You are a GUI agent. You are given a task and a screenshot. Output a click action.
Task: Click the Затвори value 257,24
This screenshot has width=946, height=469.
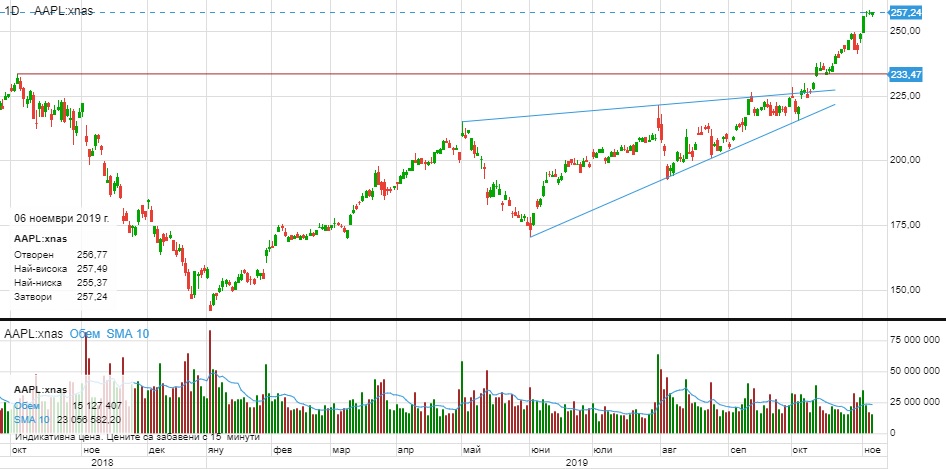coord(92,297)
